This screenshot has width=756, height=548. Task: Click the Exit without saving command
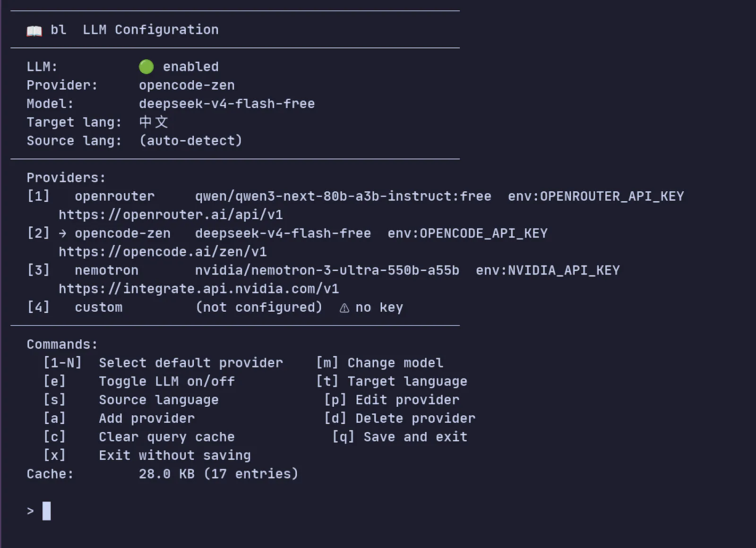click(175, 455)
